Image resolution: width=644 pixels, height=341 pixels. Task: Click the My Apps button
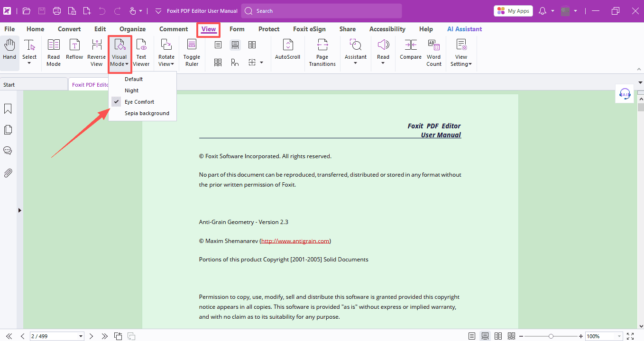click(513, 10)
